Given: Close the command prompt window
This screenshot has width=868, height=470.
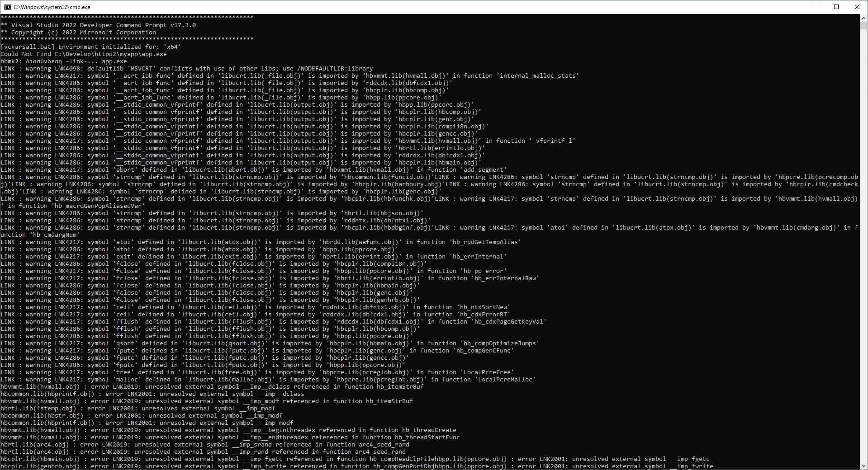Looking at the screenshot, I should coord(857,7).
